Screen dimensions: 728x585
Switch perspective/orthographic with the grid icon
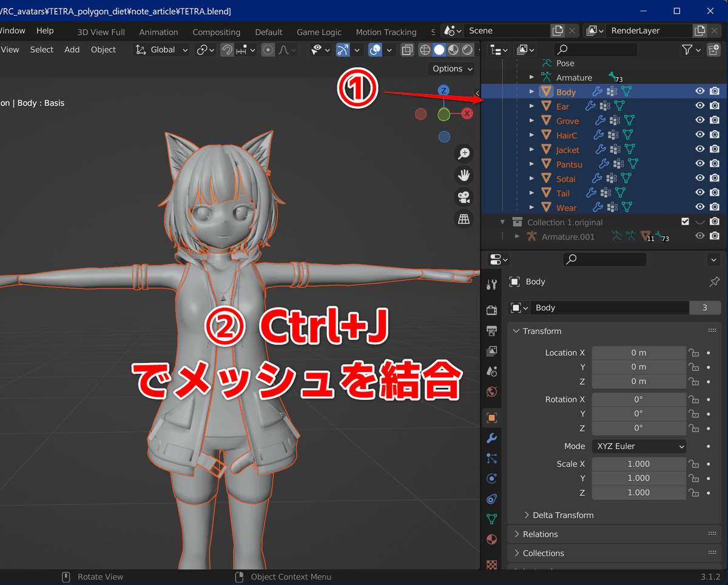(464, 219)
